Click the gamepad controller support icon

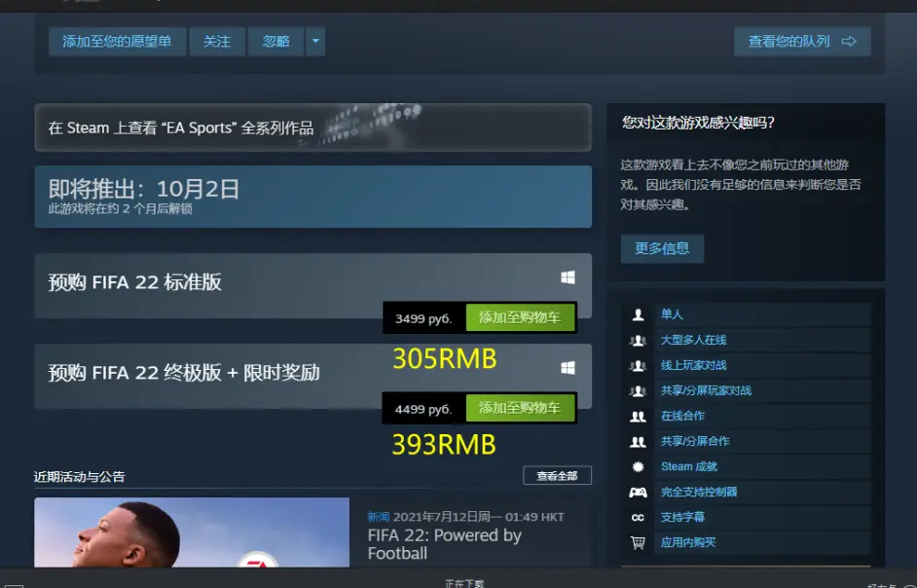638,492
